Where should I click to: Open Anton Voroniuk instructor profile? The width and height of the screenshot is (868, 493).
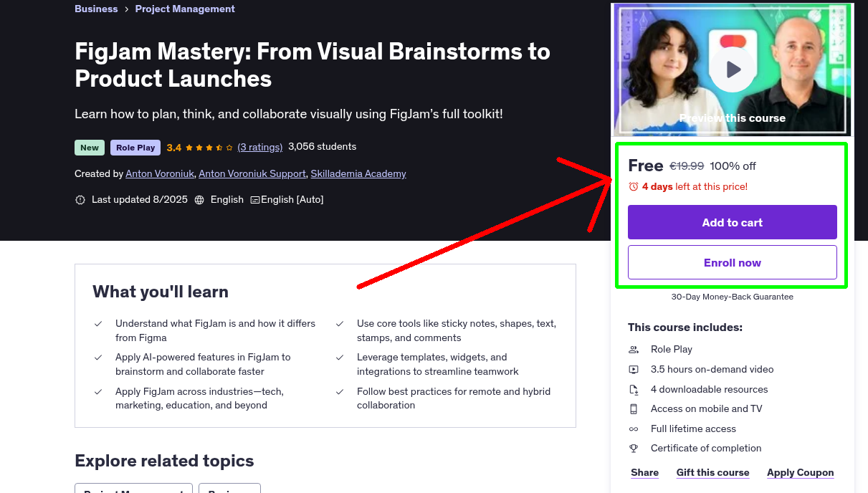(160, 173)
